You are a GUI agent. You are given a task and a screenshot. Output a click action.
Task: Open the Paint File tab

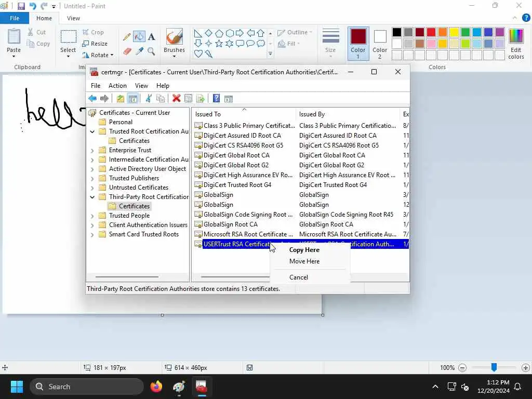click(x=14, y=18)
